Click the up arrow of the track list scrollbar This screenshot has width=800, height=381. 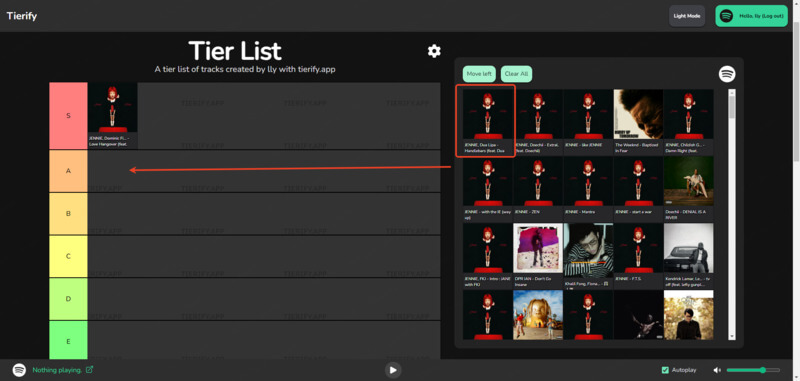(x=732, y=92)
